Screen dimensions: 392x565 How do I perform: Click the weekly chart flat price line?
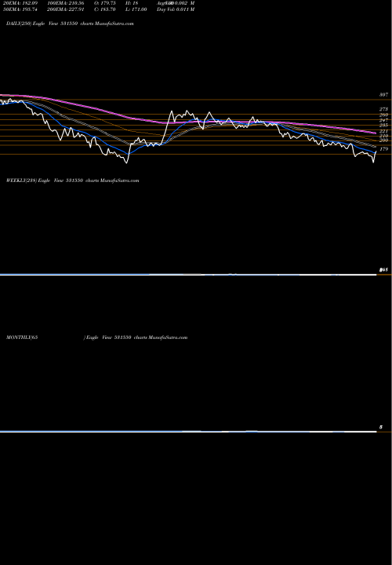[x=188, y=275]
